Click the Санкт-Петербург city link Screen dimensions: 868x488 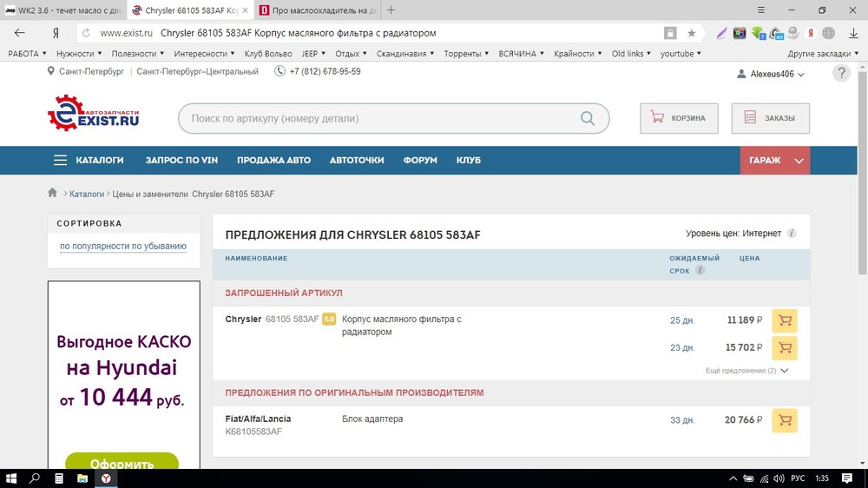tap(91, 71)
